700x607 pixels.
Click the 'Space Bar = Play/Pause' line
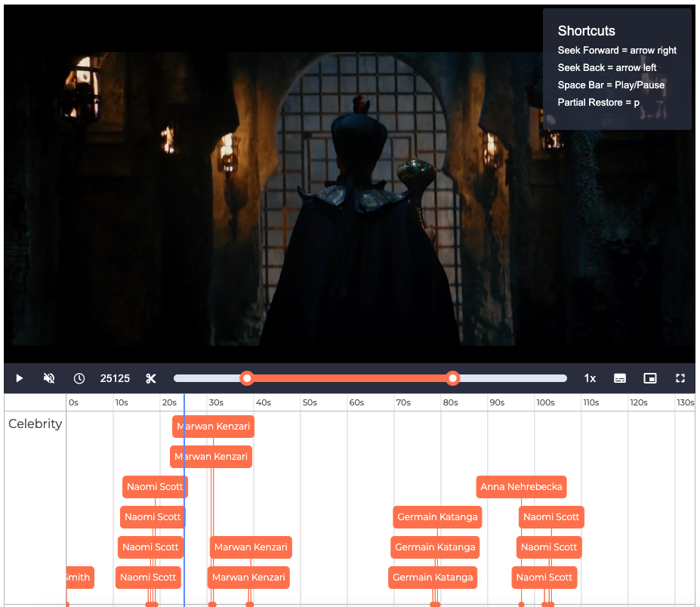click(x=611, y=85)
